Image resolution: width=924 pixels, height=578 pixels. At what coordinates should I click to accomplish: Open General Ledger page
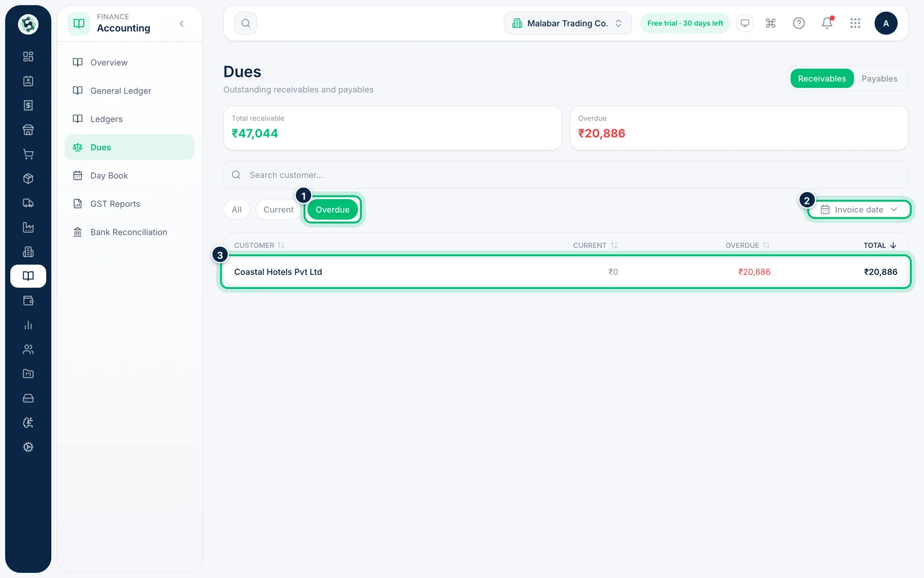point(129,91)
